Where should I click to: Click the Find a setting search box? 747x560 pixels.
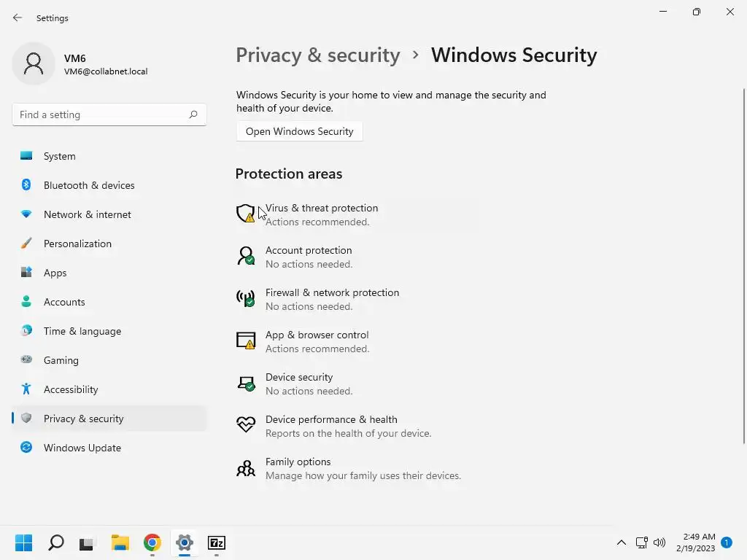coord(102,114)
